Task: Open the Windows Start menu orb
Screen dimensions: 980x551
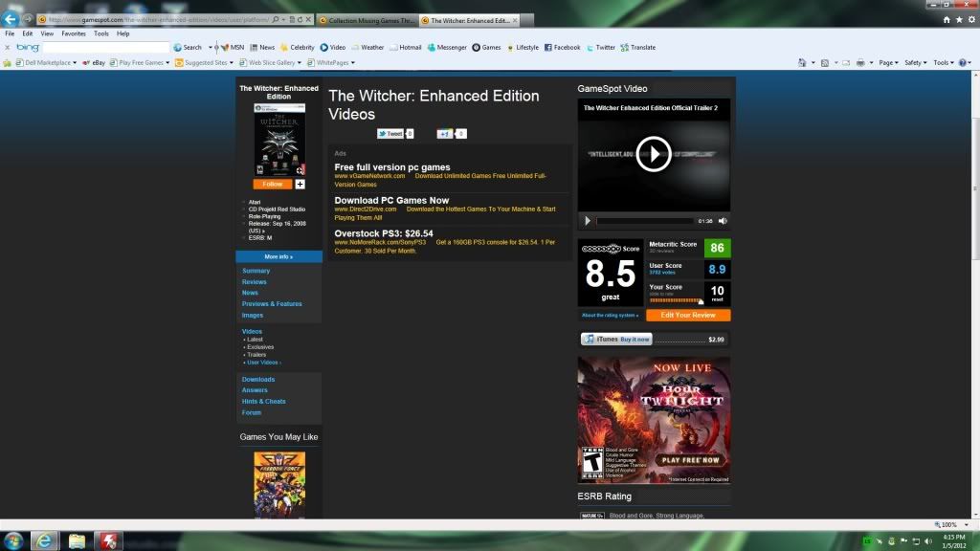Action: (x=13, y=540)
